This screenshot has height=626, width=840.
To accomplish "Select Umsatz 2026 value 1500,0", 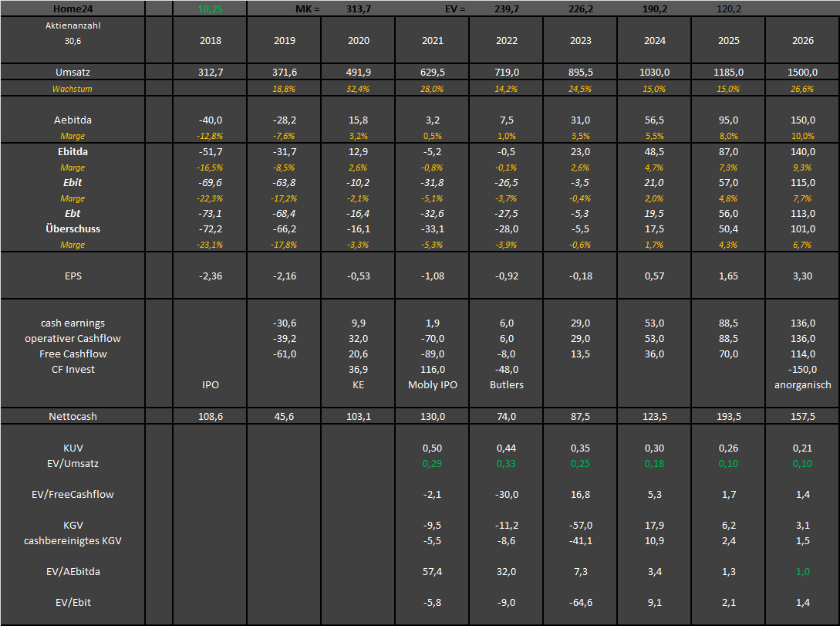I will tap(802, 73).
